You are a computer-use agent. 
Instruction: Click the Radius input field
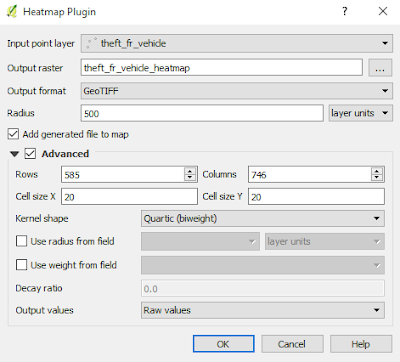[202, 113]
